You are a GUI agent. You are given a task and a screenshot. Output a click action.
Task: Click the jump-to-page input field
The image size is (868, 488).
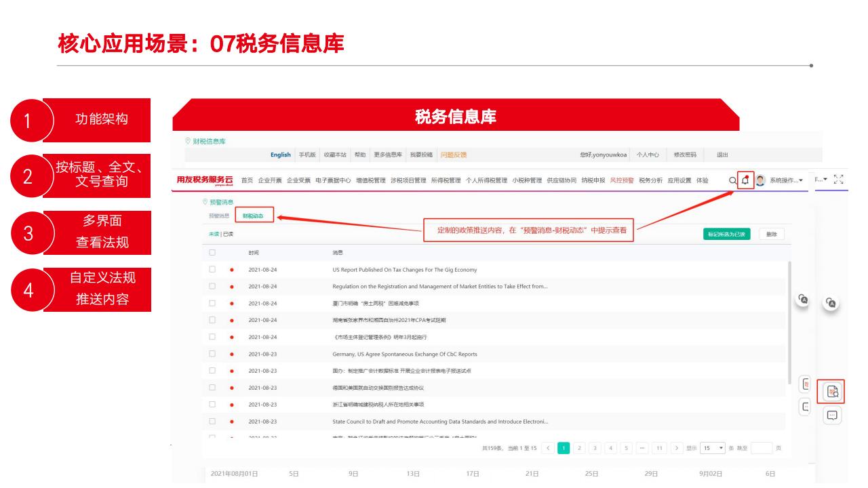point(762,448)
